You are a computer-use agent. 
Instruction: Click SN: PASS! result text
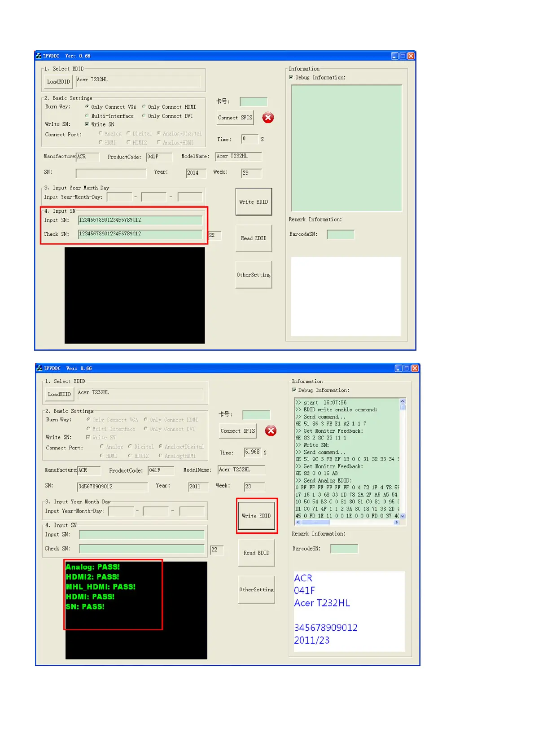tap(85, 607)
